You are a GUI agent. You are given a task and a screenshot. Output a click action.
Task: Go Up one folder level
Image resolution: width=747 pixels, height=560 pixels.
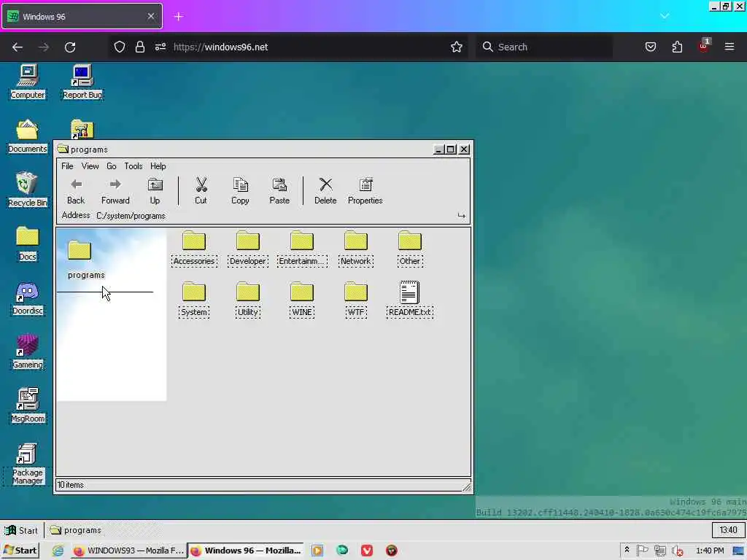click(155, 191)
